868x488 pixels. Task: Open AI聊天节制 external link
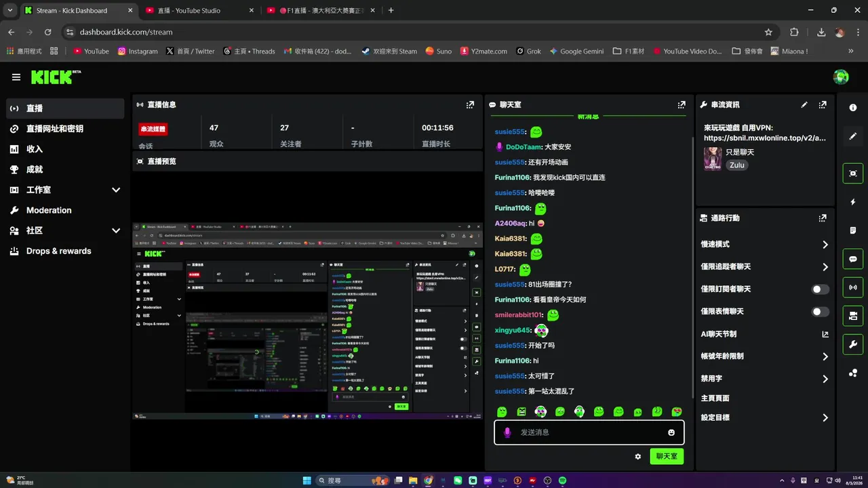[x=825, y=334]
